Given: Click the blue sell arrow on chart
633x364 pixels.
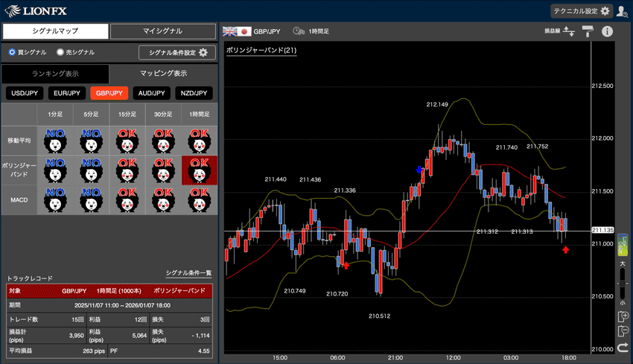Looking at the screenshot, I should tap(419, 170).
